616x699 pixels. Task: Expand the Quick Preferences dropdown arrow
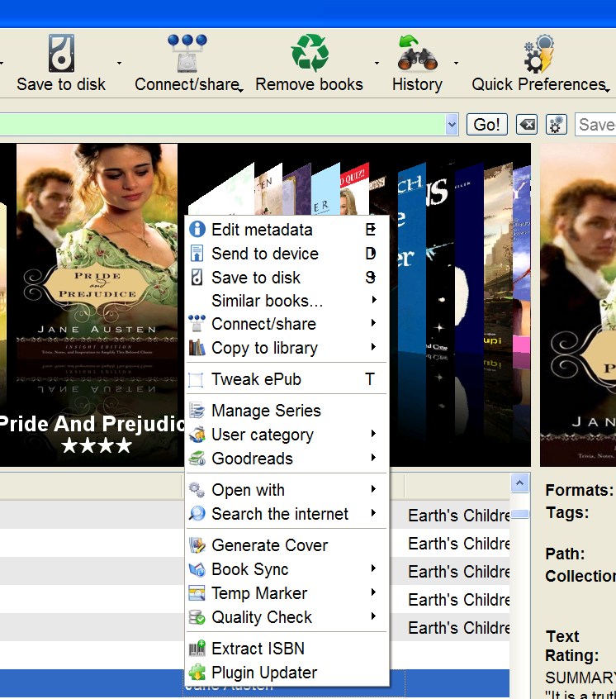coord(608,91)
